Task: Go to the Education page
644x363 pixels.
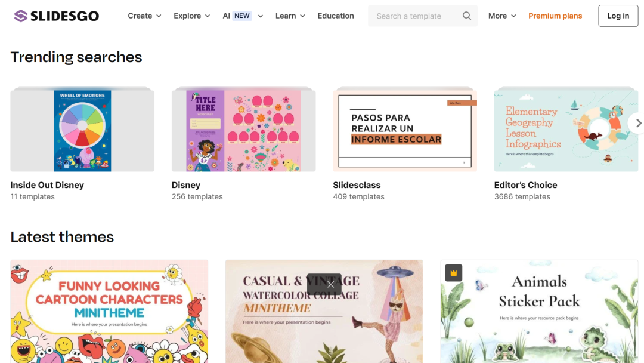Action: click(x=336, y=16)
